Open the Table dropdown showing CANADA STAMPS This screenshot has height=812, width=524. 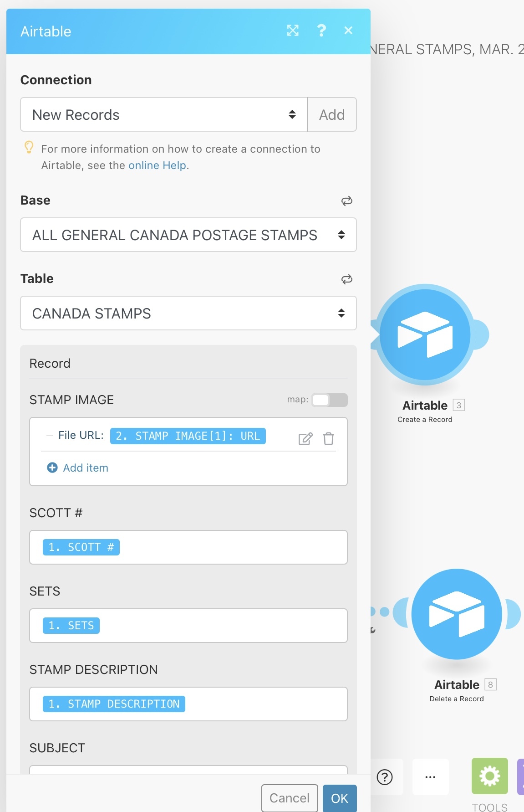pyautogui.click(x=188, y=313)
